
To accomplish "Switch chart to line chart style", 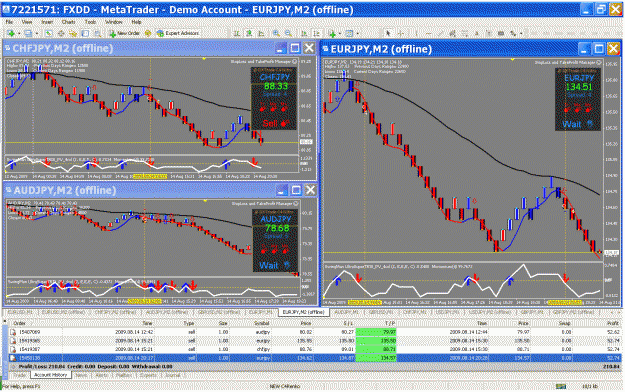I will 261,33.
